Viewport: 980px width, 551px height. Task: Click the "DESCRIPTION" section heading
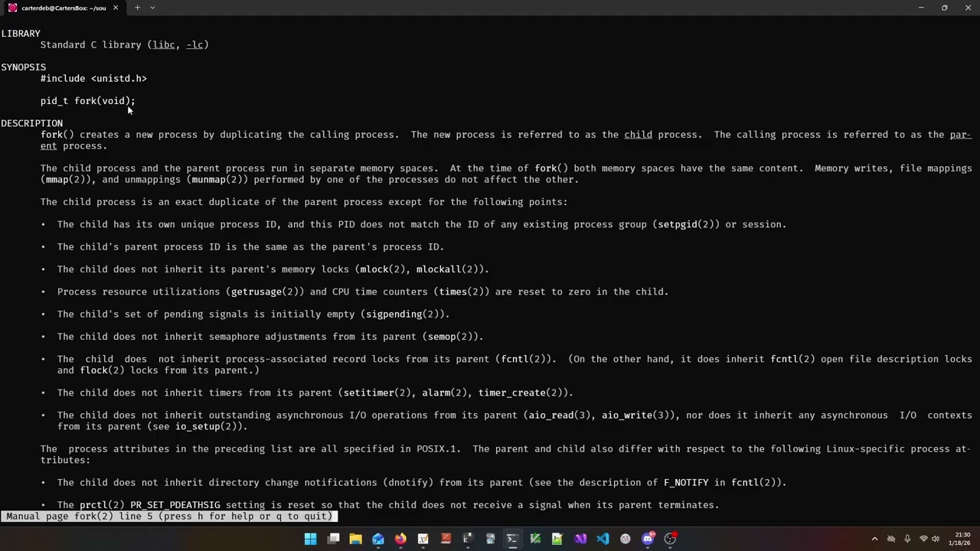[x=32, y=123]
